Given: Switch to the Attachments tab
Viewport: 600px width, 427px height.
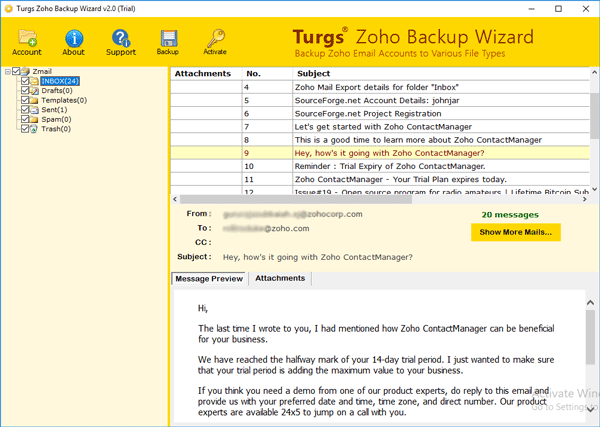Looking at the screenshot, I should (x=280, y=278).
